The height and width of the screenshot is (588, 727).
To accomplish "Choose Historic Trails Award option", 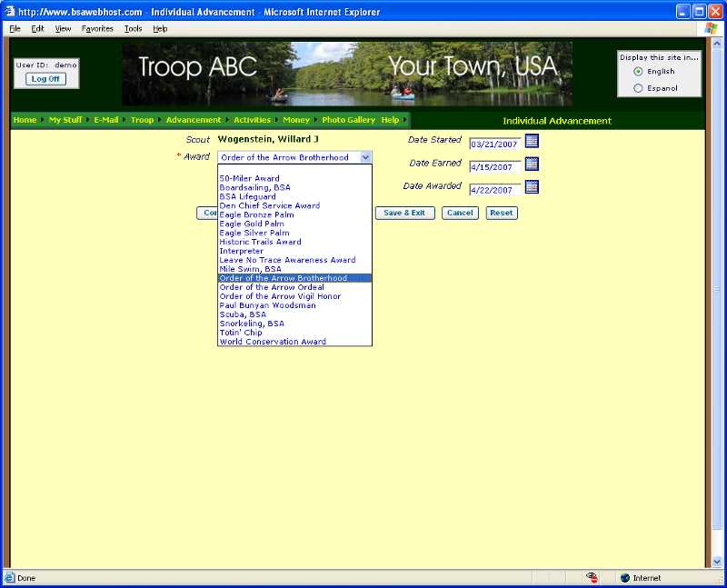I will click(294, 242).
